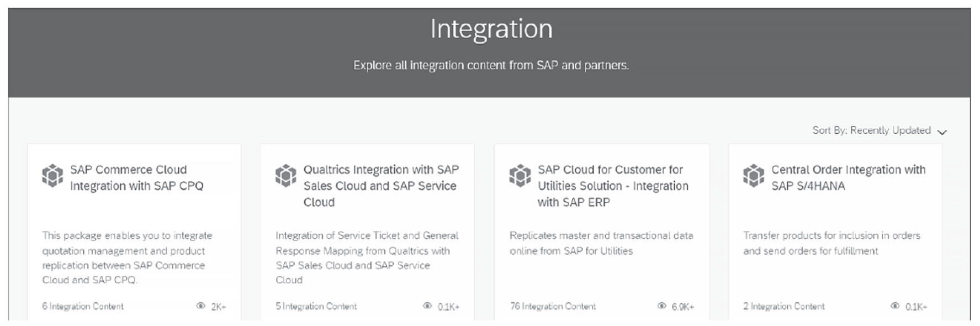The height and width of the screenshot is (326, 980).
Task: Click the 6 Integration Content label
Action: click(x=83, y=306)
